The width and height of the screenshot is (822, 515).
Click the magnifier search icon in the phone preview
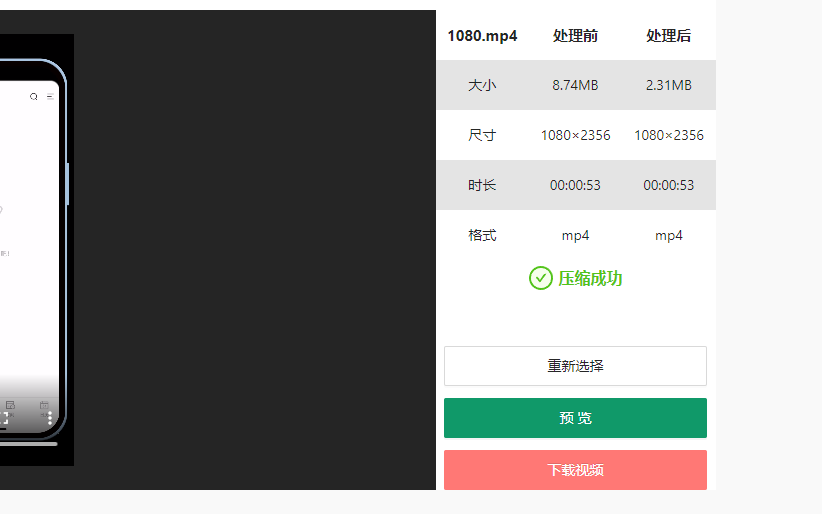tap(34, 96)
